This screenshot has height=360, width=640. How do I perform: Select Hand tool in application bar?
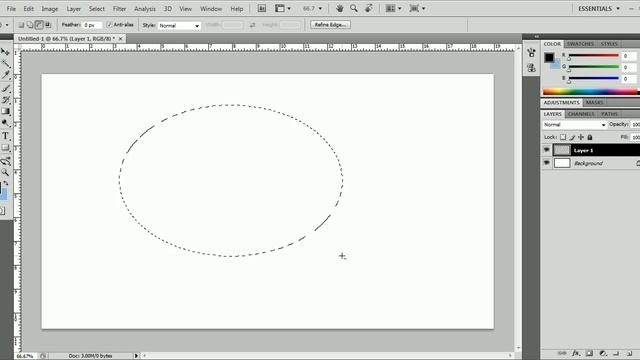point(339,8)
